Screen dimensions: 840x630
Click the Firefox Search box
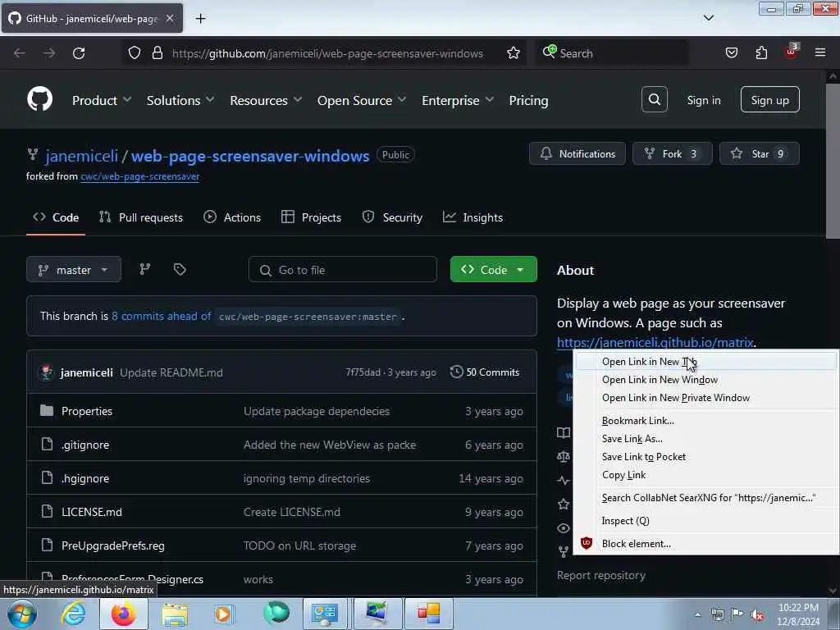(x=612, y=53)
